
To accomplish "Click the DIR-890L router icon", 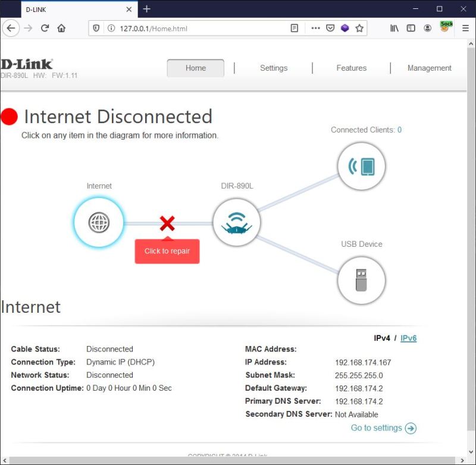I will pos(236,222).
